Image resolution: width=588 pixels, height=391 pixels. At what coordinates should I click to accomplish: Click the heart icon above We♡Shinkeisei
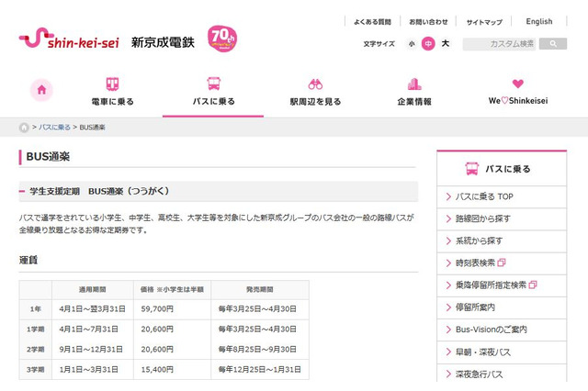518,84
